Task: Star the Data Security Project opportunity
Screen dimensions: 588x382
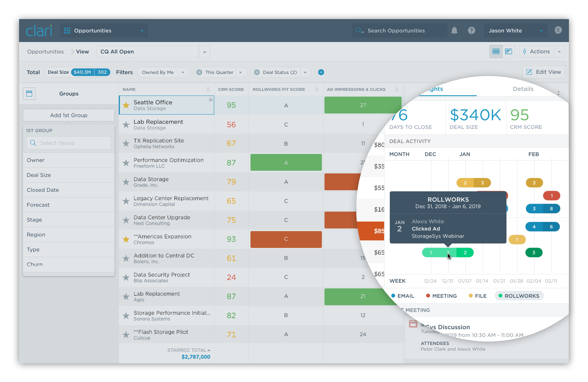Action: coord(126,277)
